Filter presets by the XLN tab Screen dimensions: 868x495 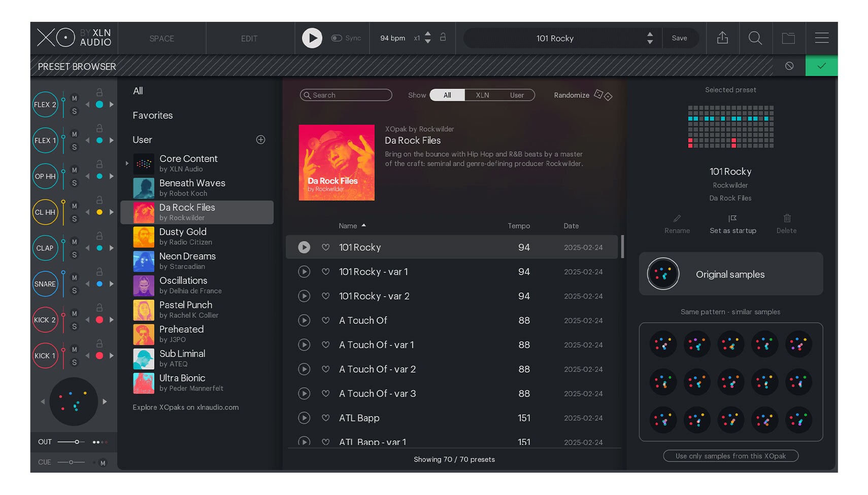coord(482,95)
